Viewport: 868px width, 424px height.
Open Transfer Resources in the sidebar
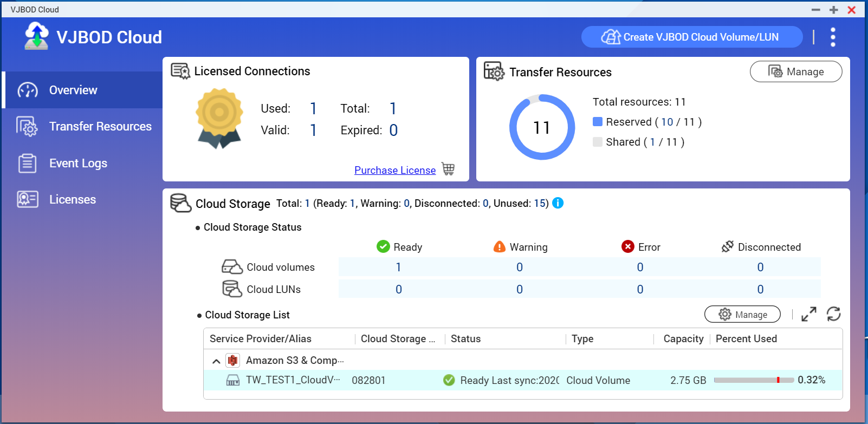82,127
